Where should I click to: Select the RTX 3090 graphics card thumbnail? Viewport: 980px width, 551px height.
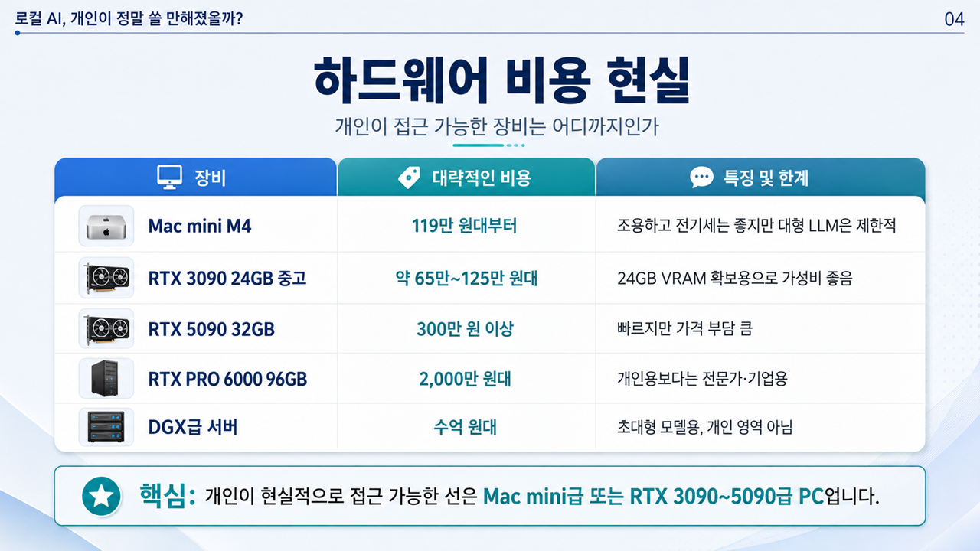pos(106,278)
